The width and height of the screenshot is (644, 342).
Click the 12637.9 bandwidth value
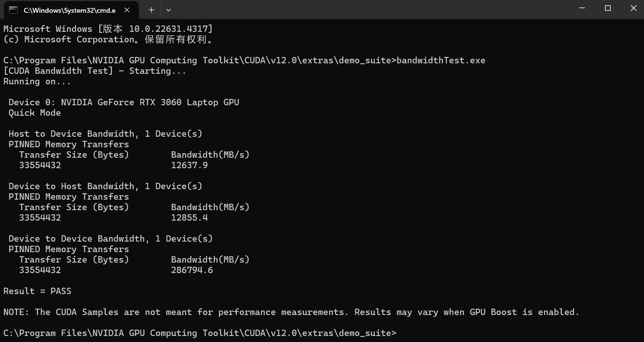pyautogui.click(x=189, y=165)
